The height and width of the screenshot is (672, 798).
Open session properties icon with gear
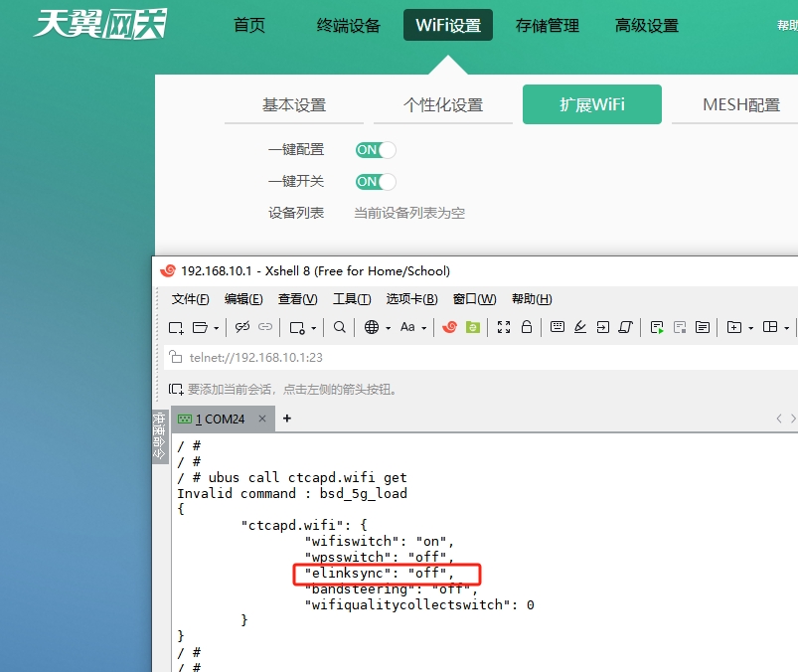[297, 327]
